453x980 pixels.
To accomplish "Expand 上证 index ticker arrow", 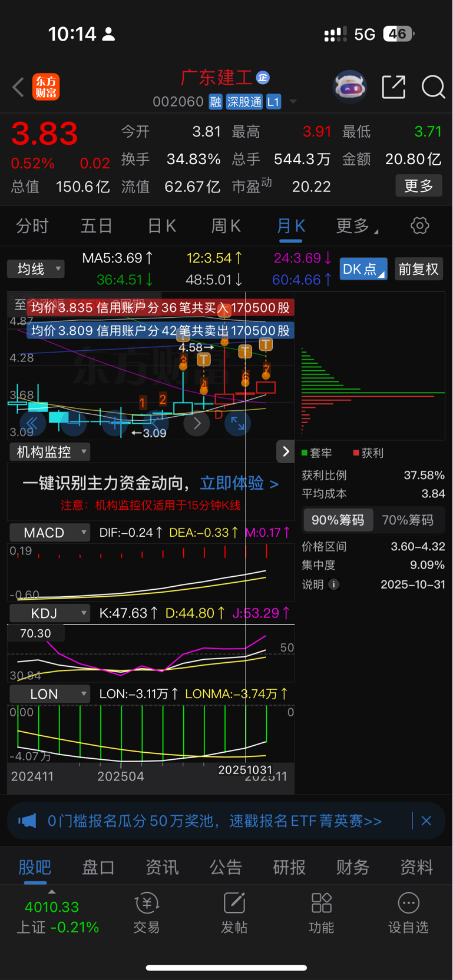I will click(52, 892).
